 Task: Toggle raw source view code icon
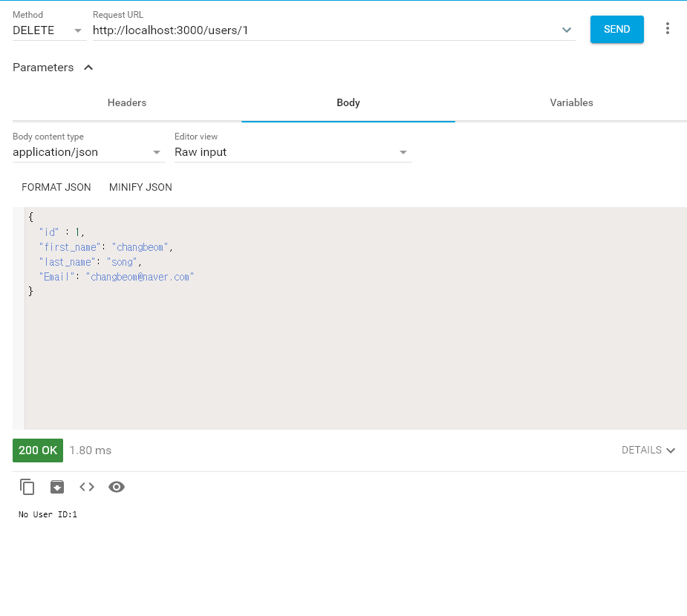coord(87,487)
